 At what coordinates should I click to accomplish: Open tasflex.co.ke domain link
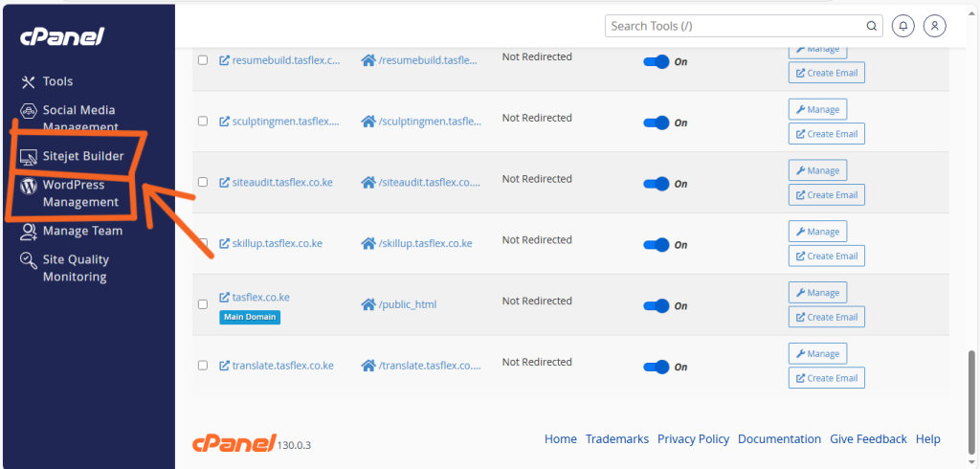[255, 298]
